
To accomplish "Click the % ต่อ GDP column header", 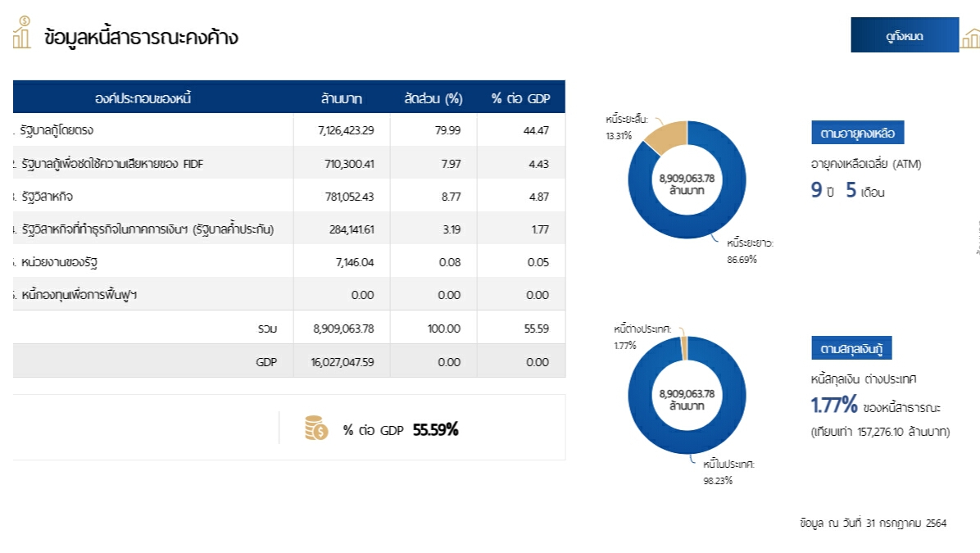I will 520,98.
